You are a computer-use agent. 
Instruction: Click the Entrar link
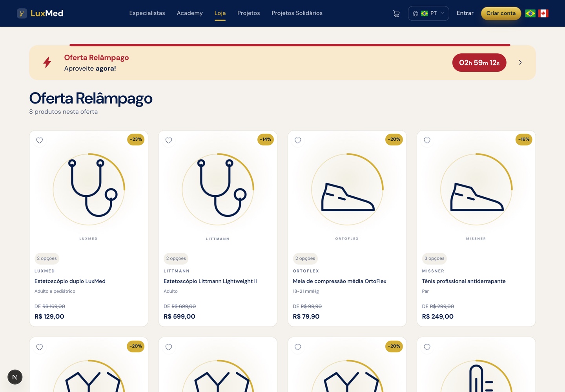pyautogui.click(x=465, y=13)
